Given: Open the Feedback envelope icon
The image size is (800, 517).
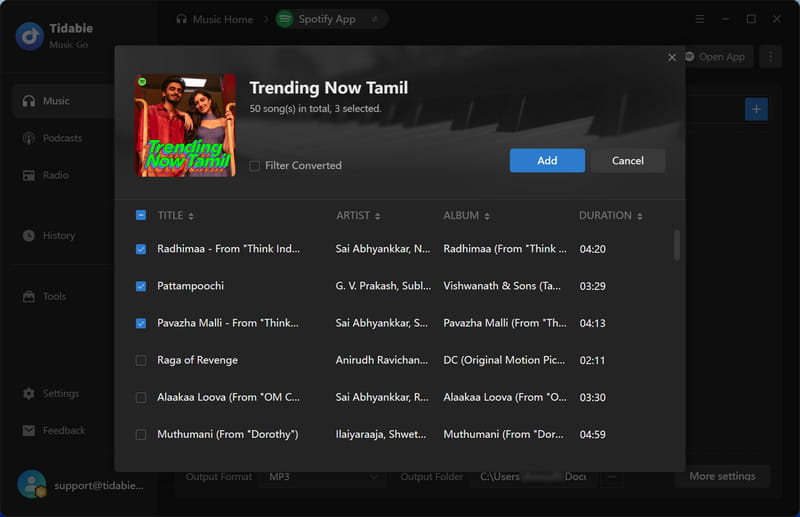Looking at the screenshot, I should [29, 431].
